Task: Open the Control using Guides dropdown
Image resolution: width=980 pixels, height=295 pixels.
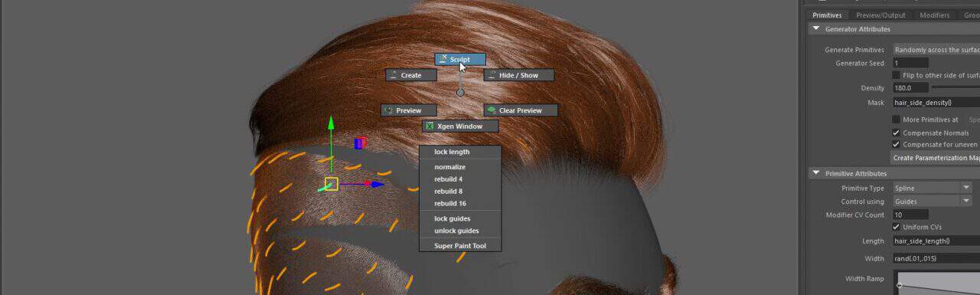Action: (x=932, y=202)
